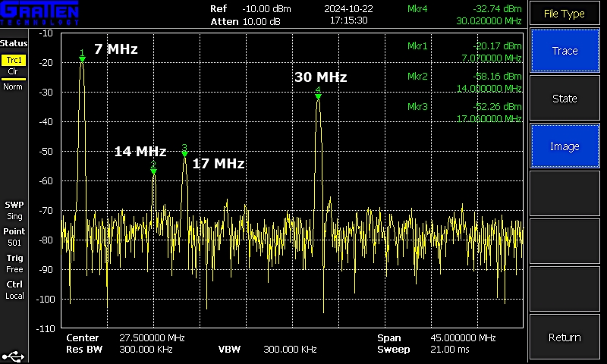Screen dimensions: 607x364
Task: Click the Center frequency 27.5 MHz value
Action: [x=152, y=337]
